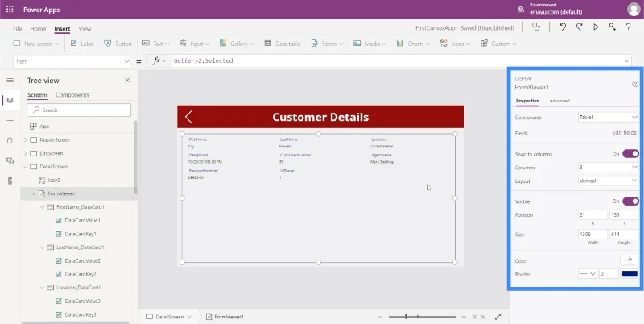Open the Help question mark
Viewport: 644px width, 324px height.
tap(629, 27)
